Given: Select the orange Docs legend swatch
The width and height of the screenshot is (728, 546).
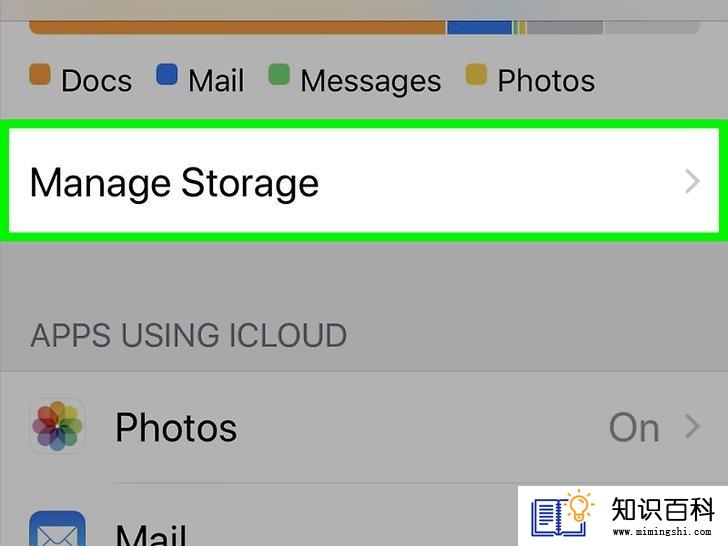Looking at the screenshot, I should point(39,75).
